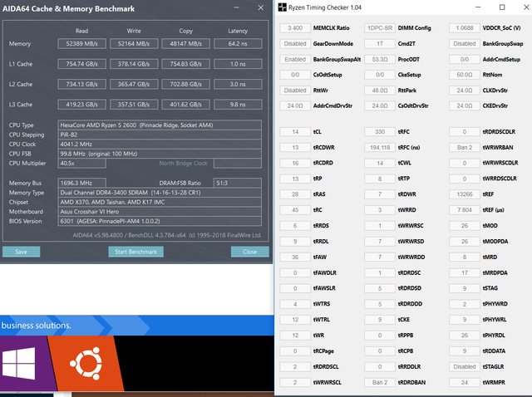Click the tWTRL value 12
Viewport: 532px width, 397px height.
[295, 320]
